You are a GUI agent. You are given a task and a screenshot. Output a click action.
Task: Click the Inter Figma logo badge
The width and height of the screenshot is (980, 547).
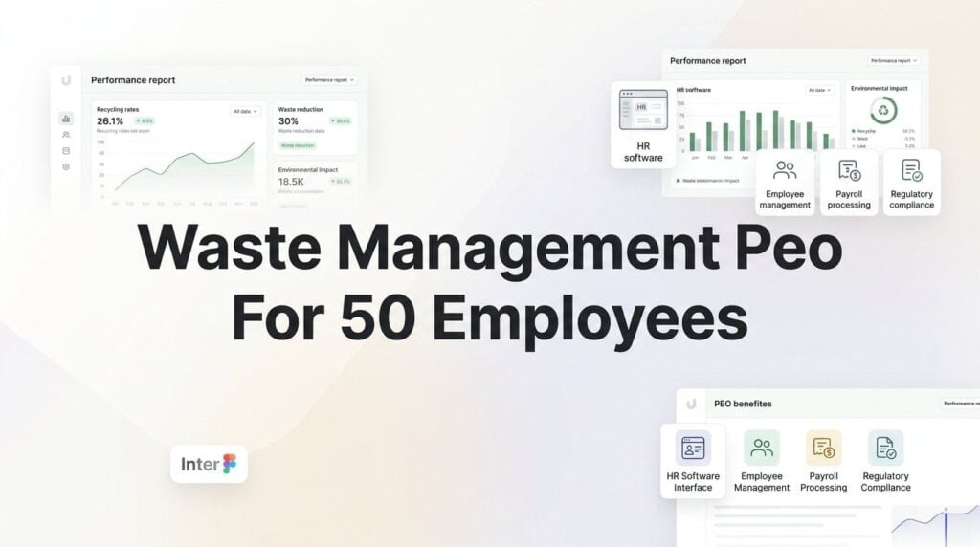[x=209, y=464]
